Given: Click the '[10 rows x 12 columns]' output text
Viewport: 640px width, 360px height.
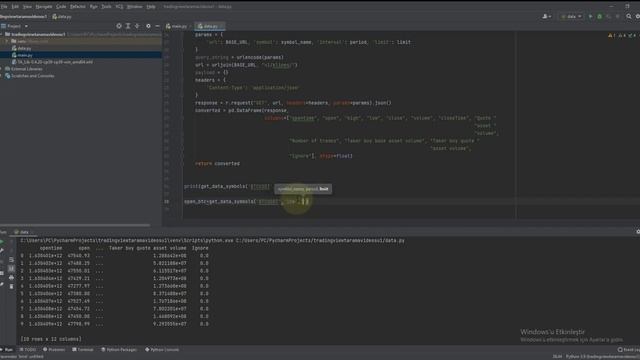Looking at the screenshot, I should (x=51, y=339).
